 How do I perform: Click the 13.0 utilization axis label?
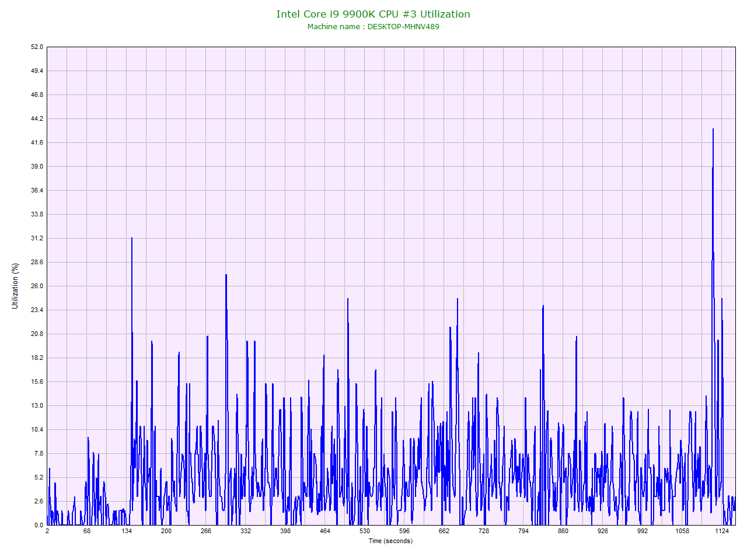(x=37, y=405)
